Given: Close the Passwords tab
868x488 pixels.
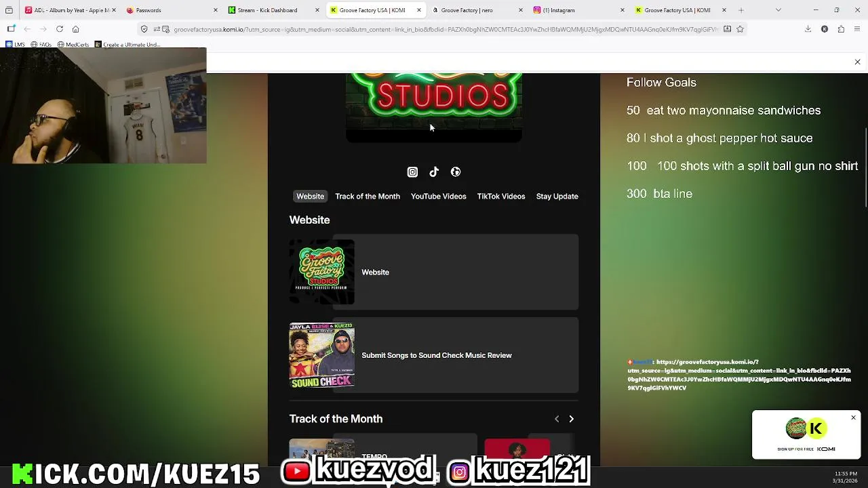Looking at the screenshot, I should 216,10.
